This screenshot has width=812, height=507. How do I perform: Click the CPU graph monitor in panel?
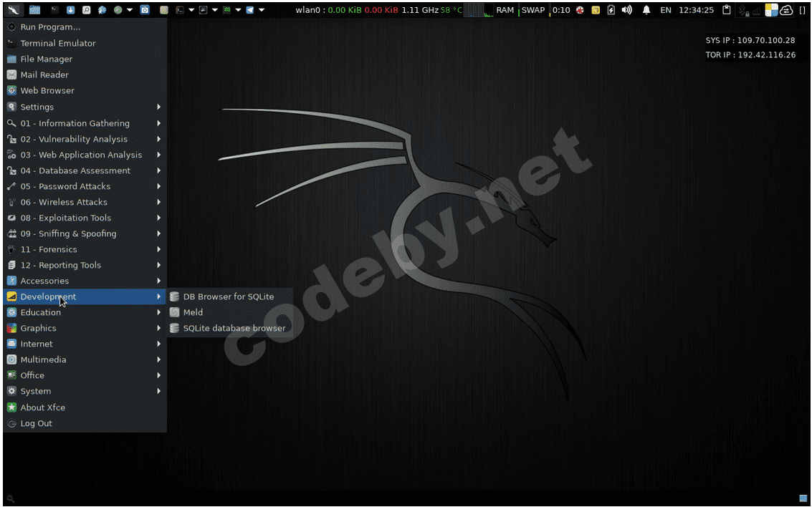point(478,10)
